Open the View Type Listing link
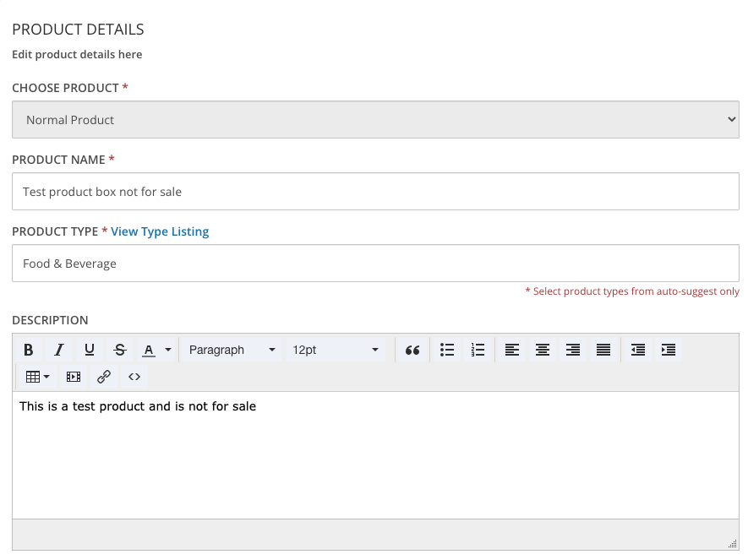 click(160, 231)
